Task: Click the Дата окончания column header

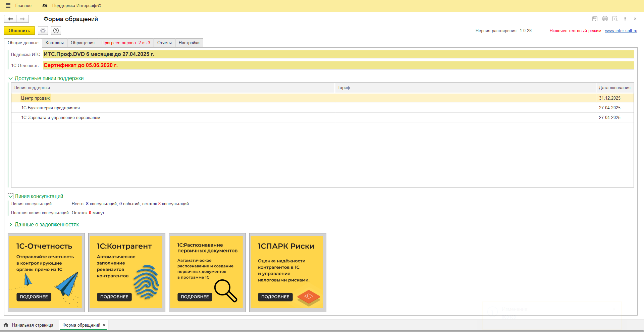Action: (x=615, y=88)
